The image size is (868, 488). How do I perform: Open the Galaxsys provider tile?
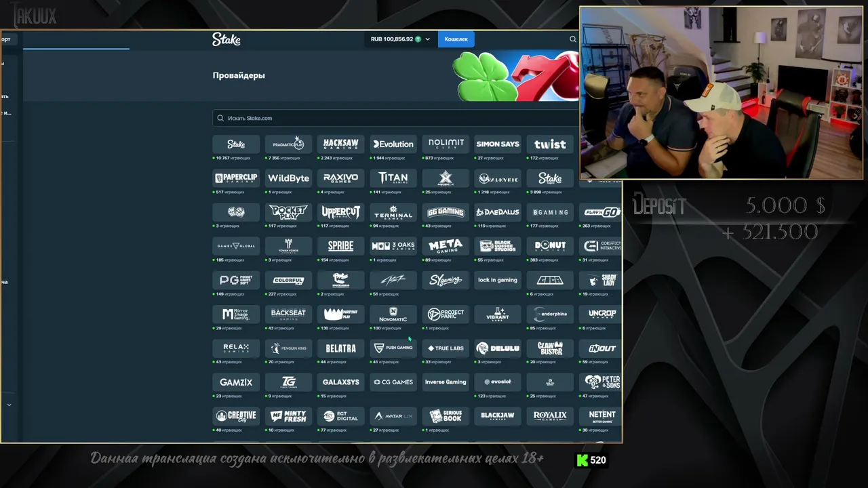point(340,382)
